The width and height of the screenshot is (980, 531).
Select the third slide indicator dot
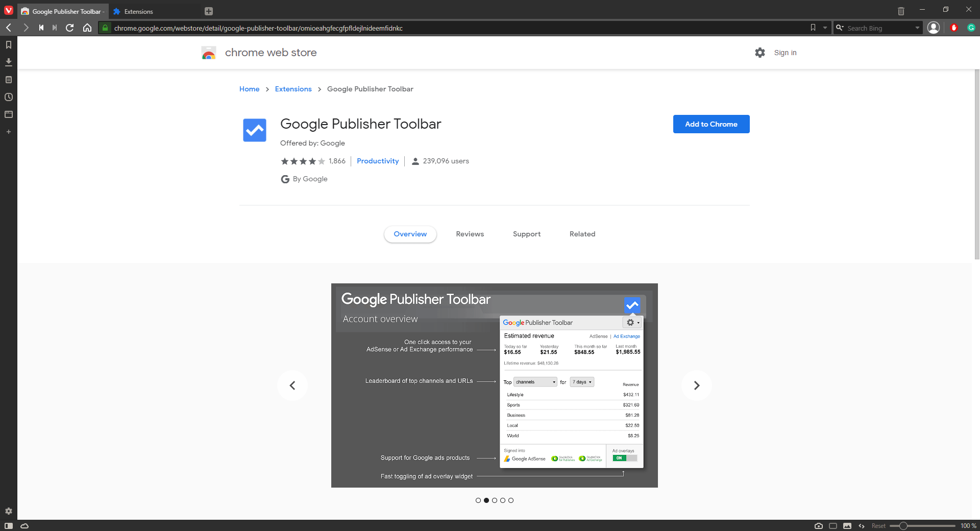(494, 500)
